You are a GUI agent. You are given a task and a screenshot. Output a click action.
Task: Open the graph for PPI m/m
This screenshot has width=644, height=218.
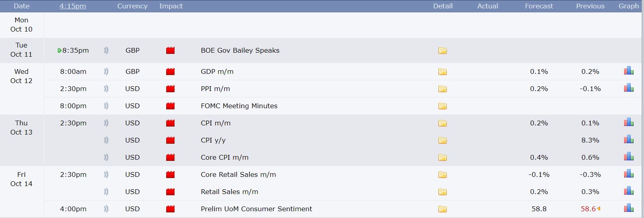point(628,88)
